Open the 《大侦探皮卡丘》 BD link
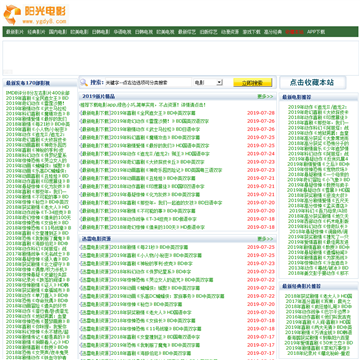This screenshot has height=360, width=360. pyautogui.click(x=157, y=162)
